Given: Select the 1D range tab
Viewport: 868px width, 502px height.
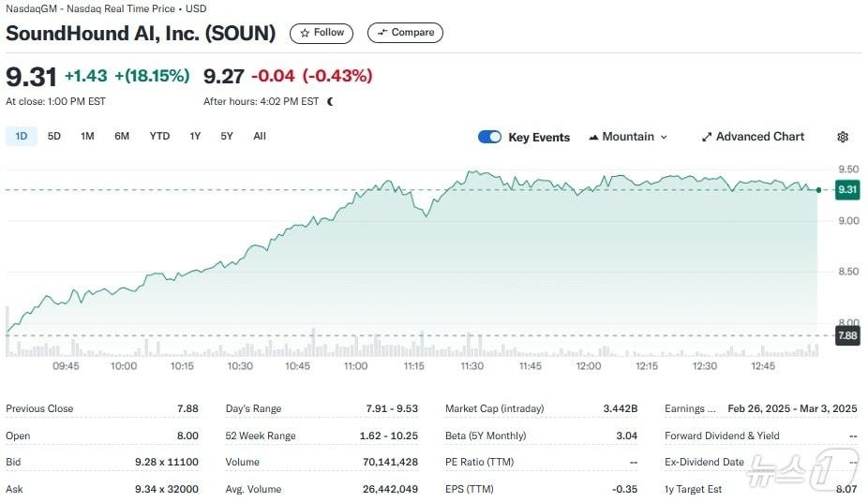Looking at the screenshot, I should tap(21, 136).
